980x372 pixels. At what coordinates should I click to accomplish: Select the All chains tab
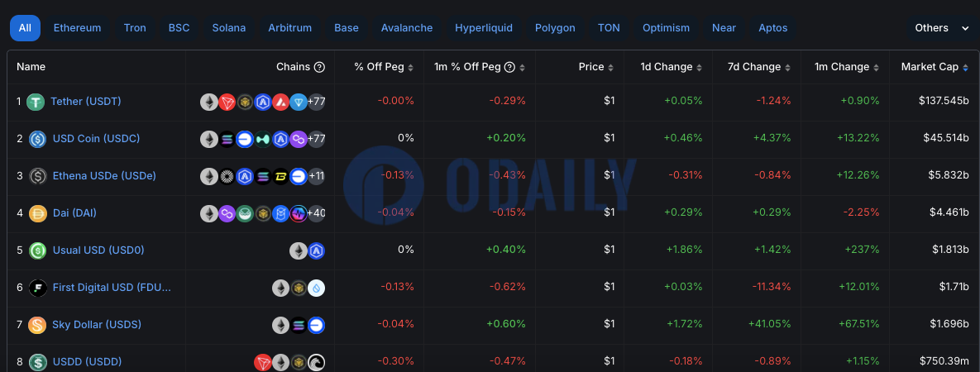25,28
